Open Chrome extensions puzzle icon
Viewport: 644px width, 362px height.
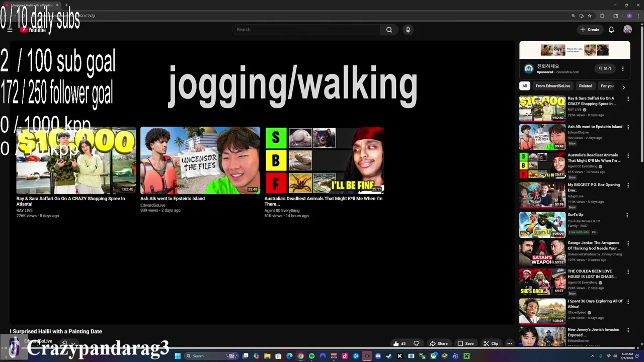[602, 16]
